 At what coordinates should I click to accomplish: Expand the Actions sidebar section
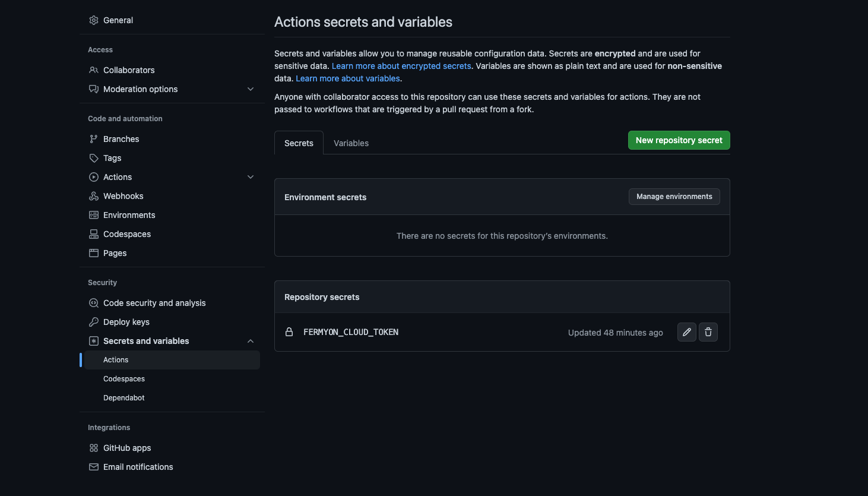pyautogui.click(x=251, y=176)
